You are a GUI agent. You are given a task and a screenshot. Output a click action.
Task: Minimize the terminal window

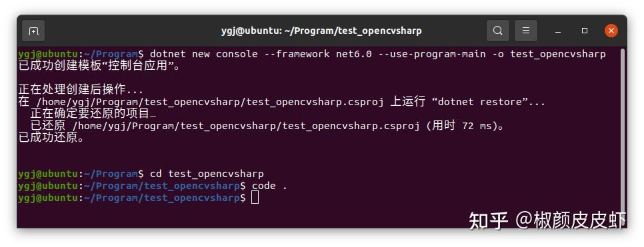click(558, 31)
